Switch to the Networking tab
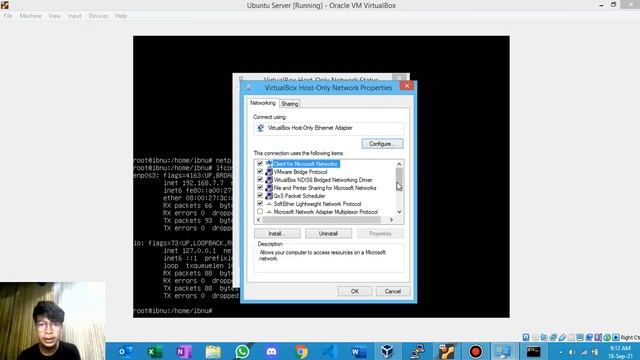640x360 pixels. point(262,103)
